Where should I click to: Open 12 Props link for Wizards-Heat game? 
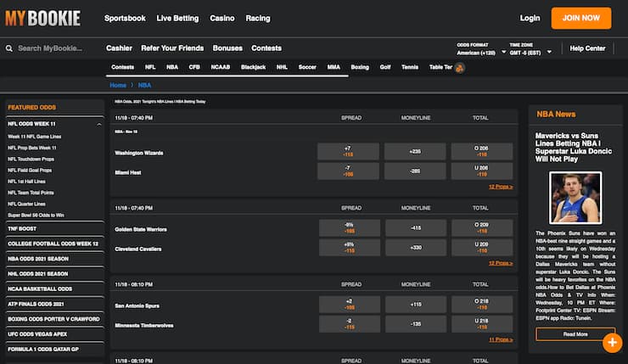[x=499, y=187]
